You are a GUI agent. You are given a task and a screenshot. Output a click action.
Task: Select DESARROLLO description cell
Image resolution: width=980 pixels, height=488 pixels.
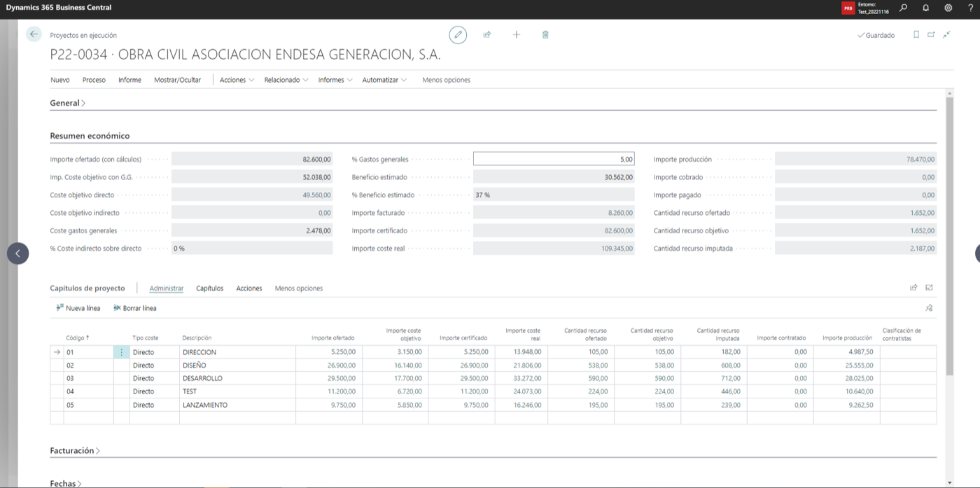pos(237,379)
